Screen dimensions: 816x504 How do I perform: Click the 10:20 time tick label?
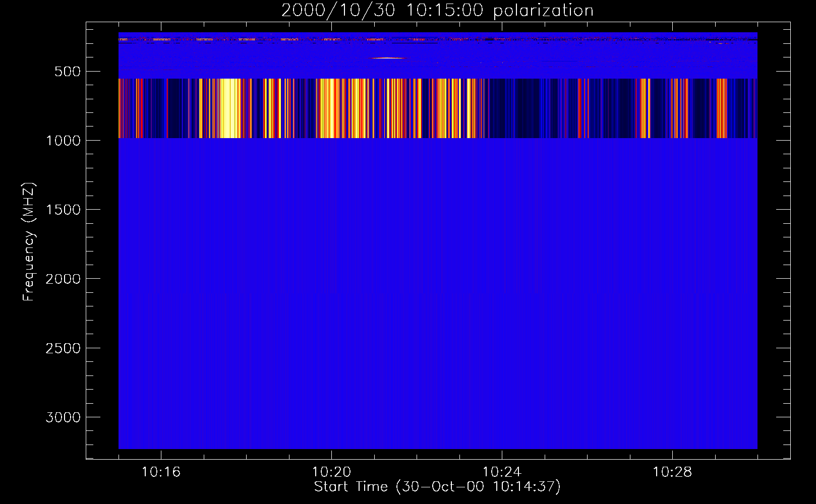coord(331,472)
